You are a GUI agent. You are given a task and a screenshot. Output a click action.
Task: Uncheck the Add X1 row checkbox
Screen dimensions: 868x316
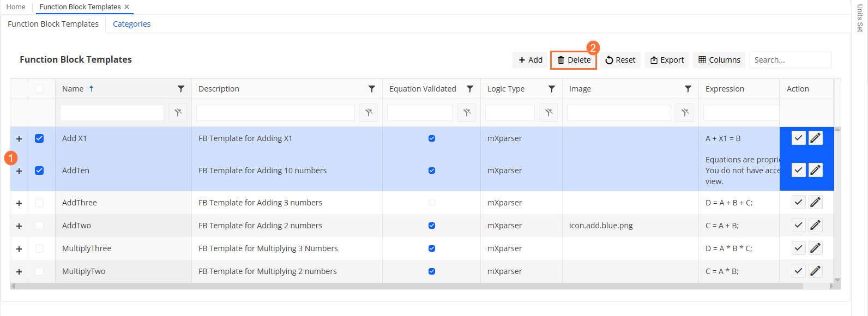click(39, 138)
